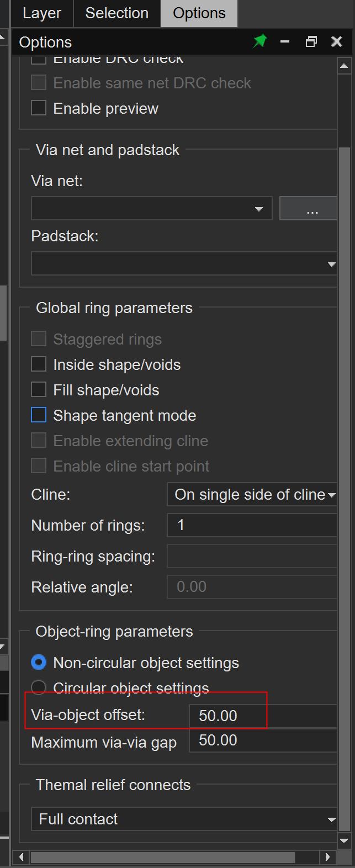This screenshot has height=868, width=355.
Task: Switch to the Selection tab
Action: (x=117, y=13)
